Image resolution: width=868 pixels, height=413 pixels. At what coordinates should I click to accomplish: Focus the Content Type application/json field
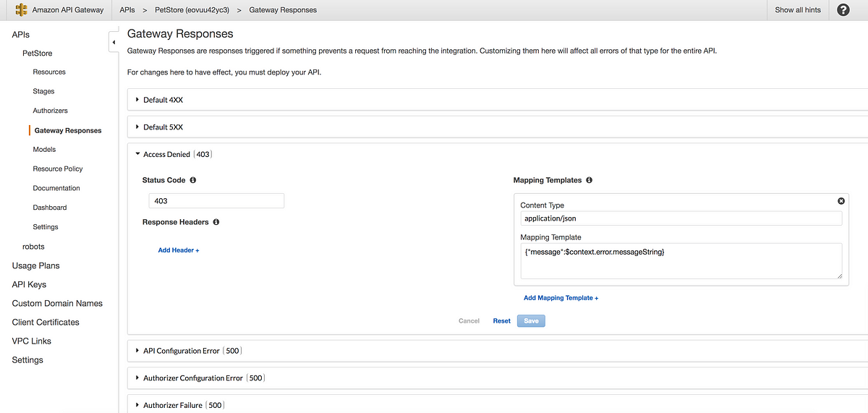(681, 218)
